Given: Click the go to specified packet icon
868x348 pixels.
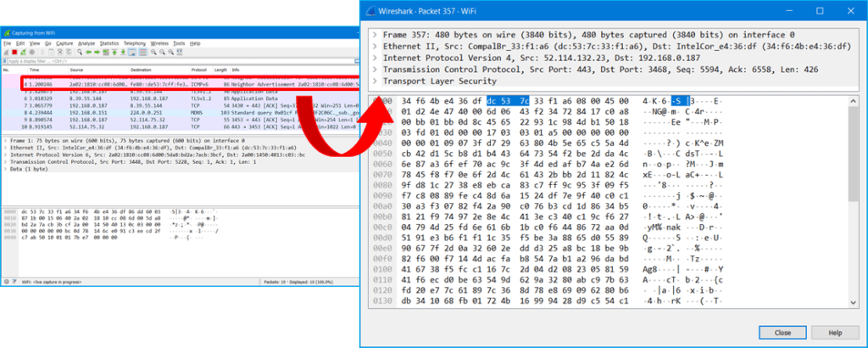Looking at the screenshot, I should point(106,52).
